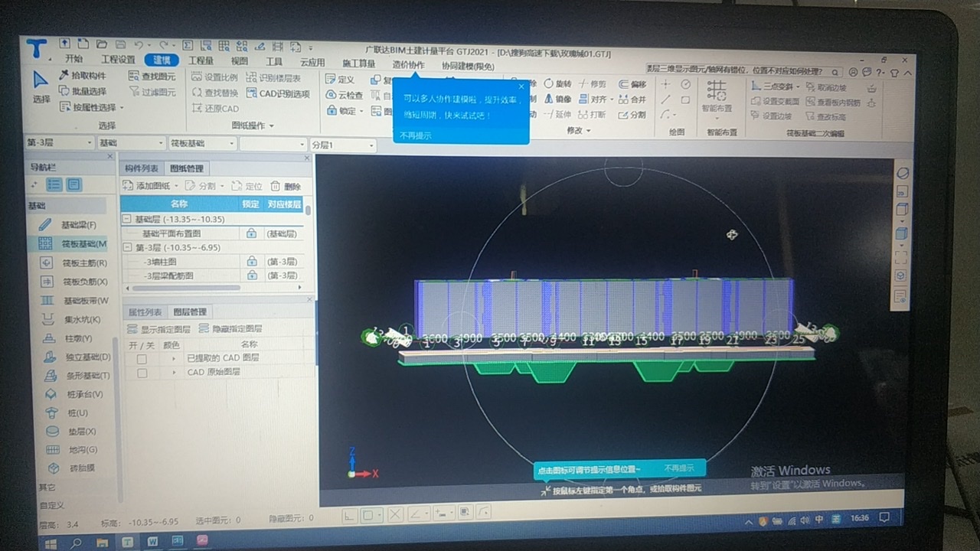The width and height of the screenshot is (980, 551).
Task: Click 合并 merge tool
Action: coord(632,99)
